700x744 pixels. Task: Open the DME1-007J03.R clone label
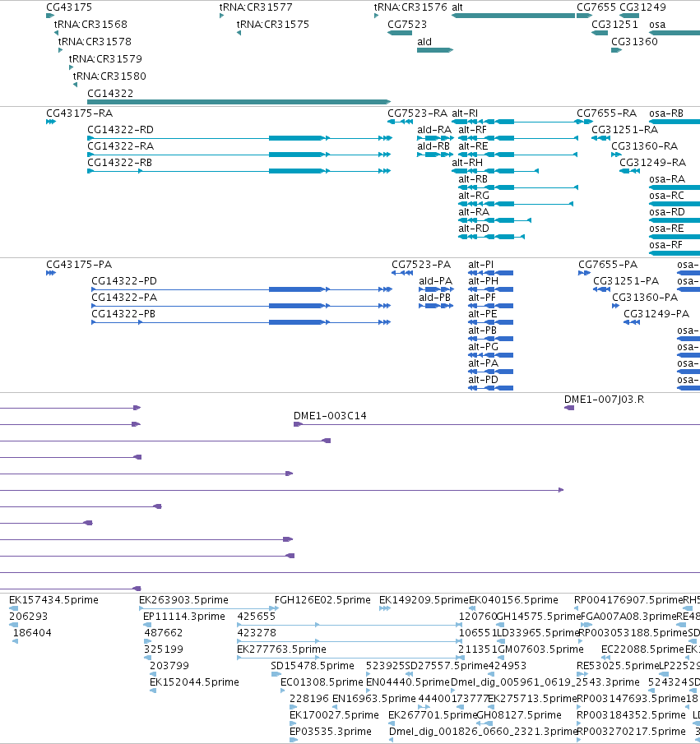tap(604, 400)
